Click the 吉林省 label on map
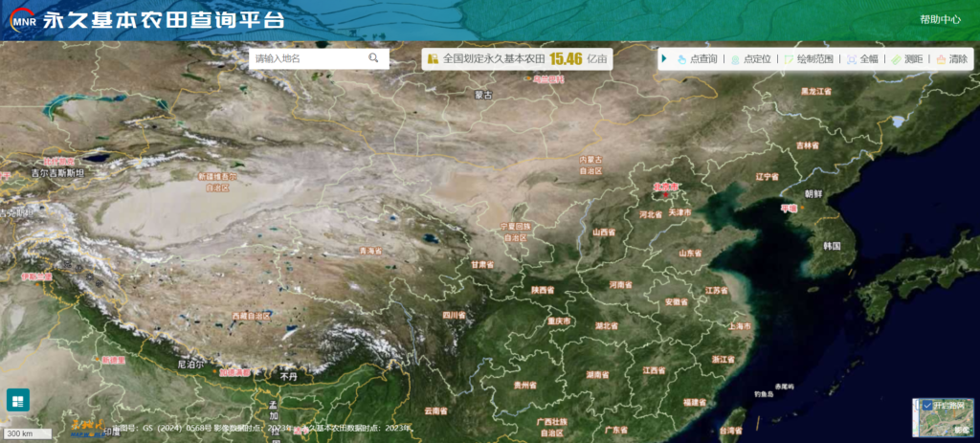 808,145
